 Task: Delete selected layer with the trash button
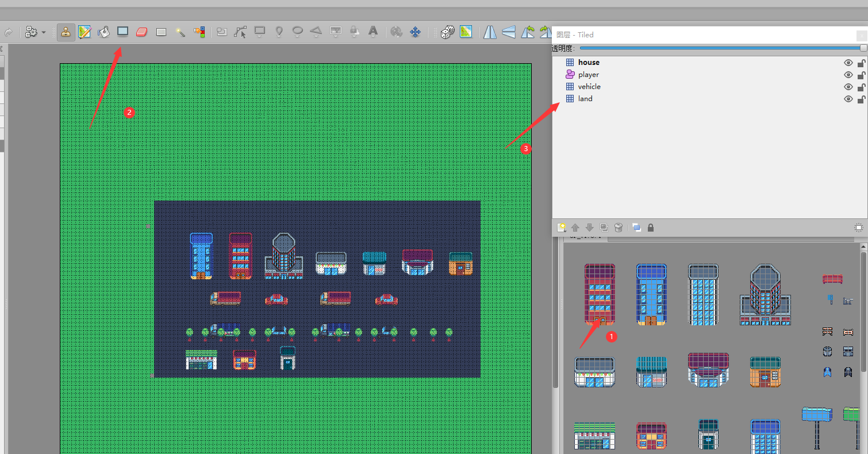618,228
